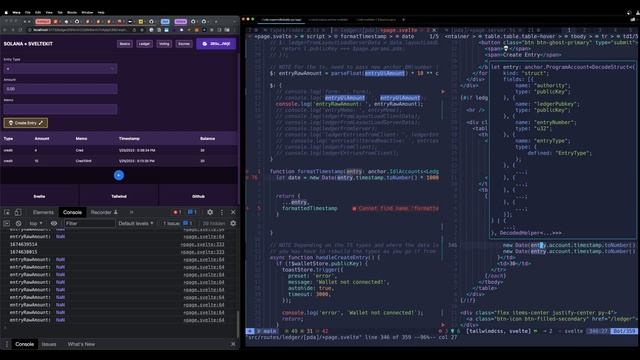The image size is (640, 360).
Task: Click the Timestamp column header
Action: point(129,139)
